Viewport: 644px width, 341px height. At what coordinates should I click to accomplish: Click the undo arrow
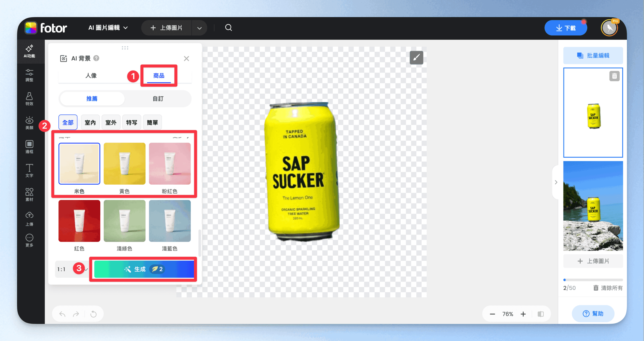coord(62,314)
